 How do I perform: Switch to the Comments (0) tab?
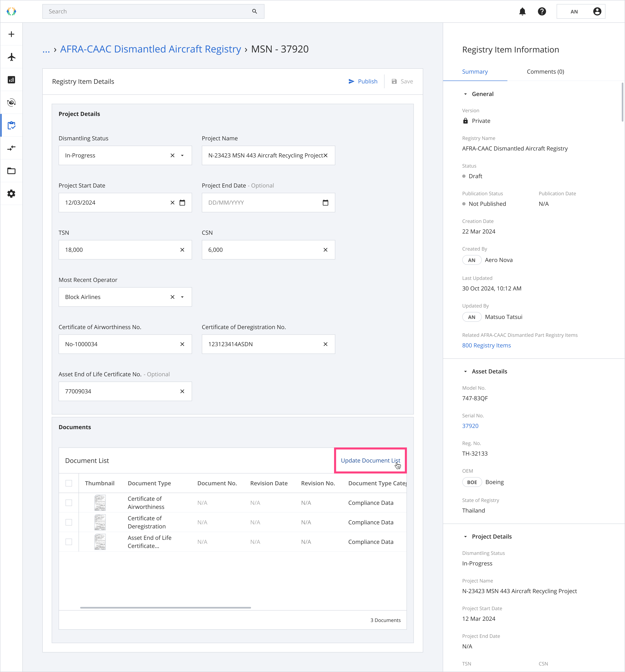click(x=545, y=72)
